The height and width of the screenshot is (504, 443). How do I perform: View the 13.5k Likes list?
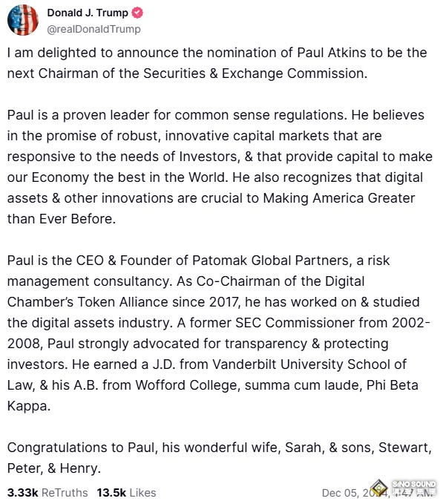click(x=126, y=492)
